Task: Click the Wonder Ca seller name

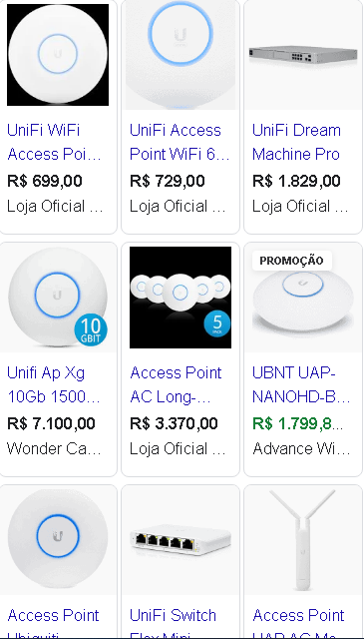Action: tap(54, 448)
